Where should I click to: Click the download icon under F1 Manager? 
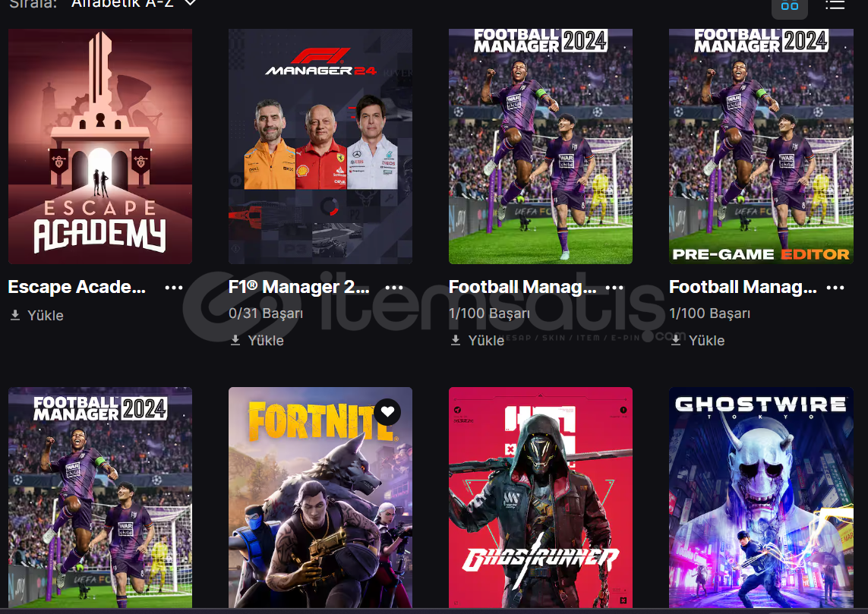coord(236,340)
